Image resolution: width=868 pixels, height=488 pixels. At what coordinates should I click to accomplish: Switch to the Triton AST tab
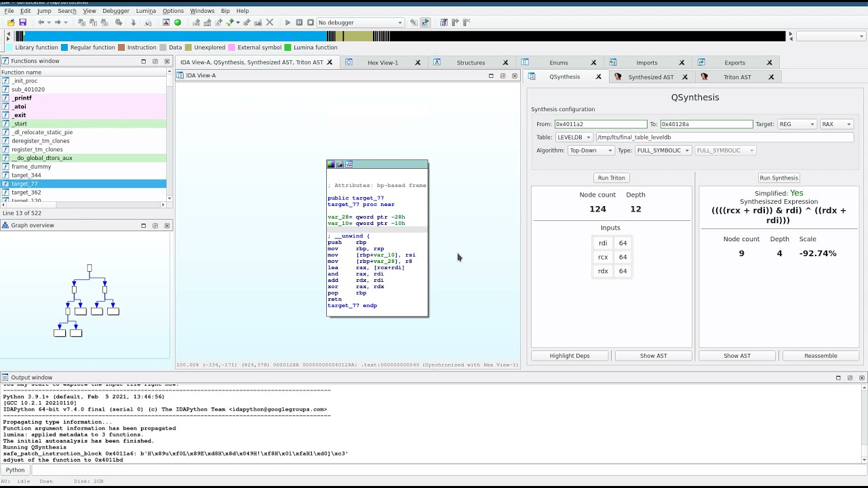pyautogui.click(x=737, y=77)
